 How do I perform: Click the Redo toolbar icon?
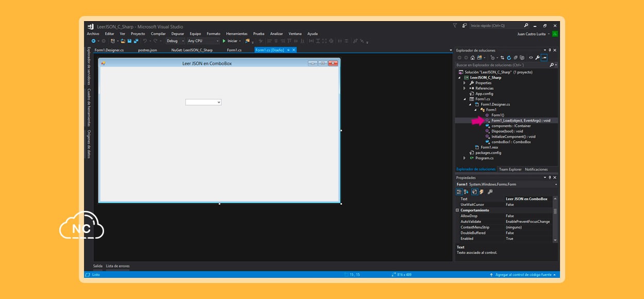click(156, 41)
